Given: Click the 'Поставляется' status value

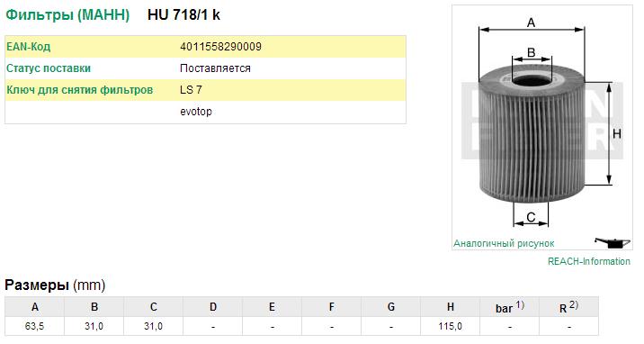Looking at the screenshot, I should pyautogui.click(x=215, y=68).
